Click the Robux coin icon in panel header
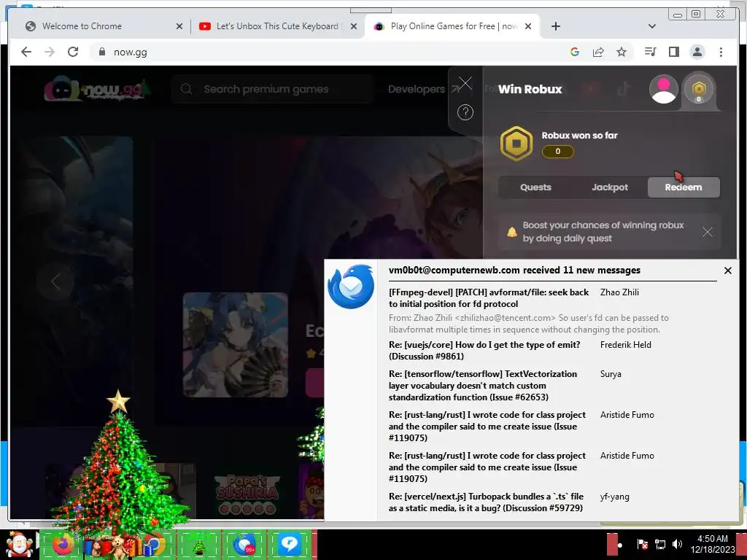Viewport: 747px width, 560px height. point(699,89)
